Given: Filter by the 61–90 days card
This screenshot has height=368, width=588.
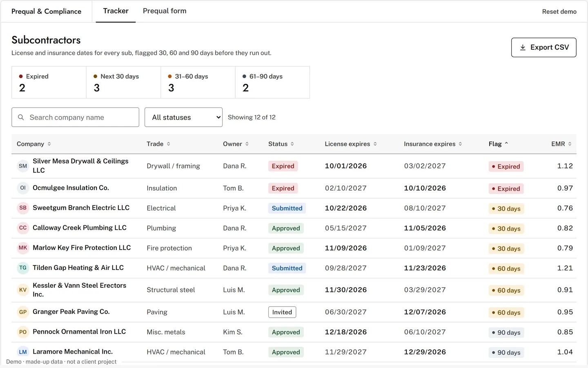Looking at the screenshot, I should (x=272, y=82).
